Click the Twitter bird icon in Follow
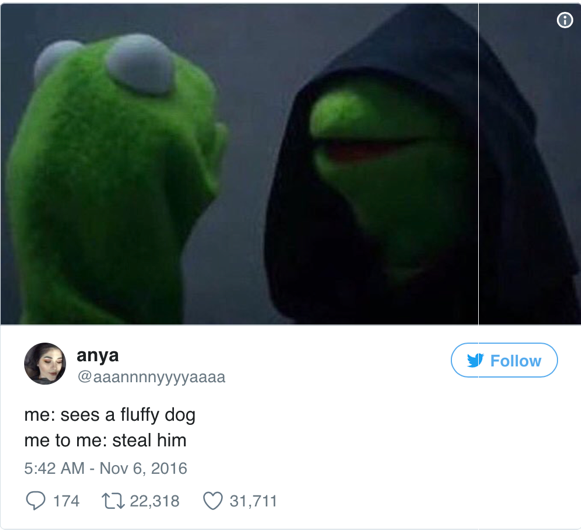Image resolution: width=581 pixels, height=530 pixels. click(x=475, y=360)
